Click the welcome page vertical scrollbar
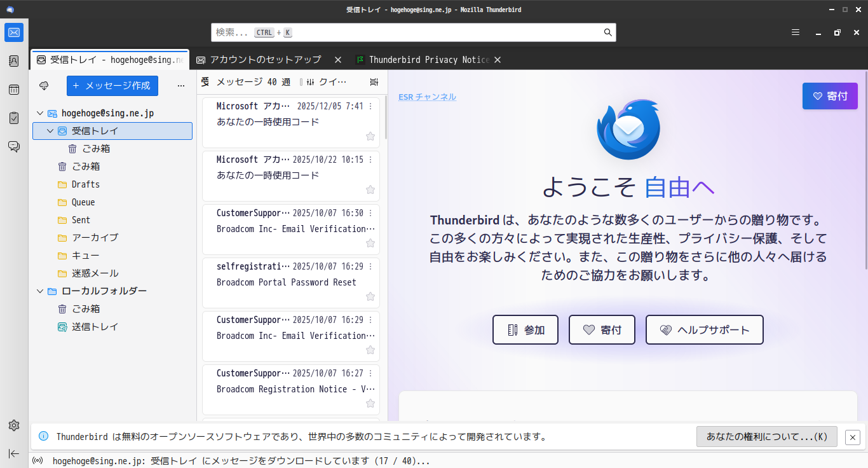The image size is (868, 468). pyautogui.click(x=865, y=172)
